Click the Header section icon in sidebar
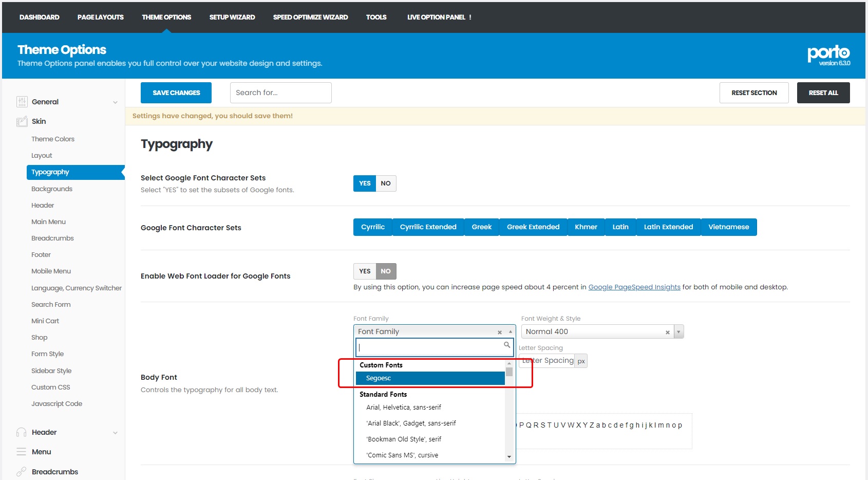Image resolution: width=868 pixels, height=480 pixels. click(22, 432)
